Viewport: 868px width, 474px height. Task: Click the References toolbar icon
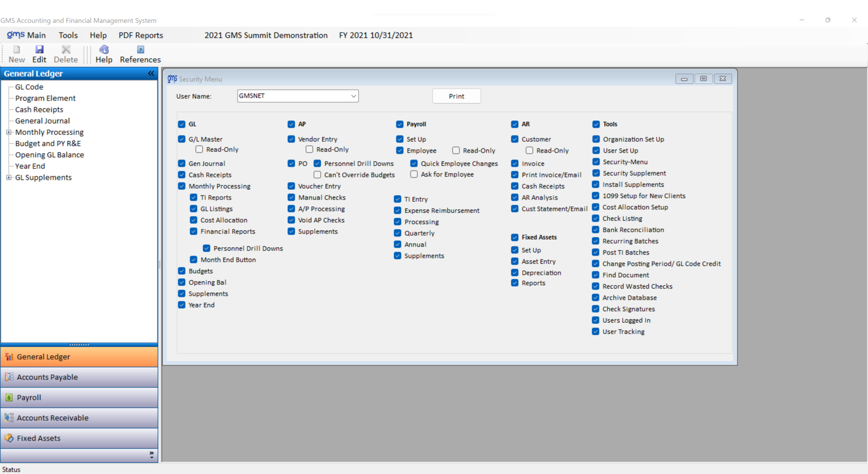pyautogui.click(x=140, y=50)
